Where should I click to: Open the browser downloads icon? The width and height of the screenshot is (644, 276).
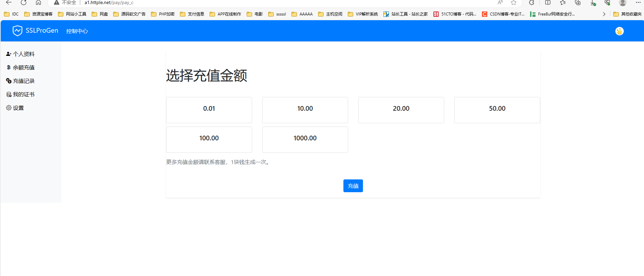coord(593,3)
